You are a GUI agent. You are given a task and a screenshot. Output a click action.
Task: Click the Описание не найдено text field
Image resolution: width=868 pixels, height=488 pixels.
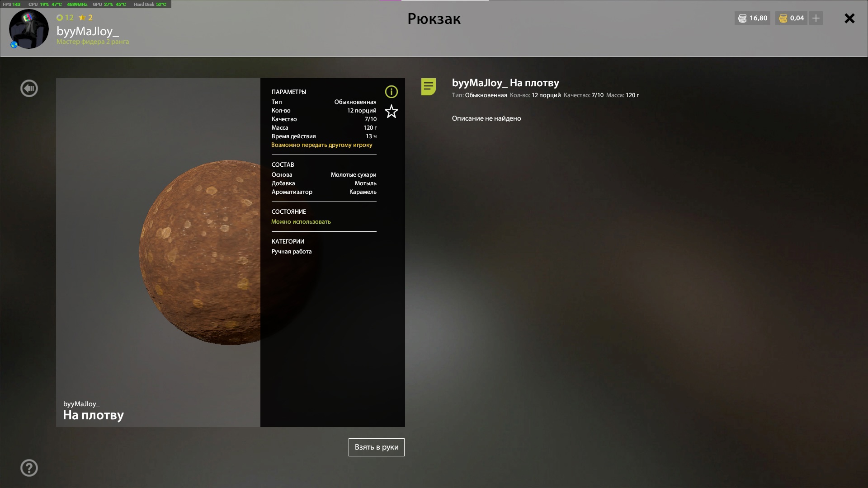coord(486,118)
